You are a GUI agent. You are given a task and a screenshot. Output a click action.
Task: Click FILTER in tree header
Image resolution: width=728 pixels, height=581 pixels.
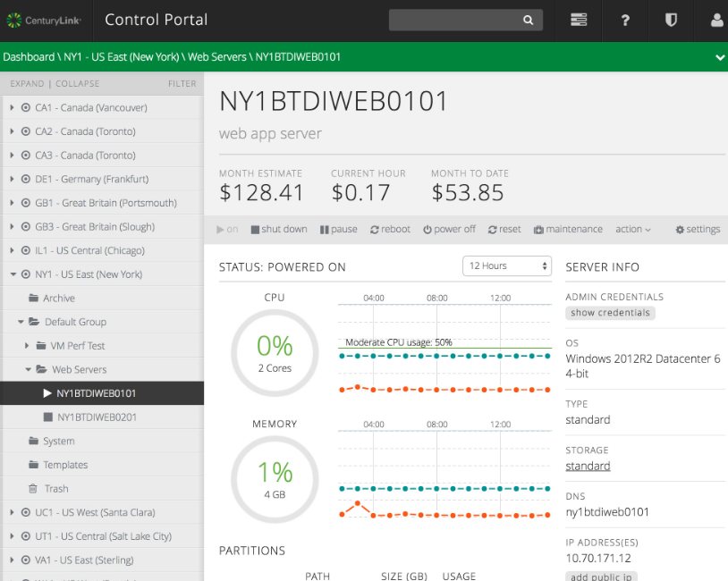[x=182, y=83]
